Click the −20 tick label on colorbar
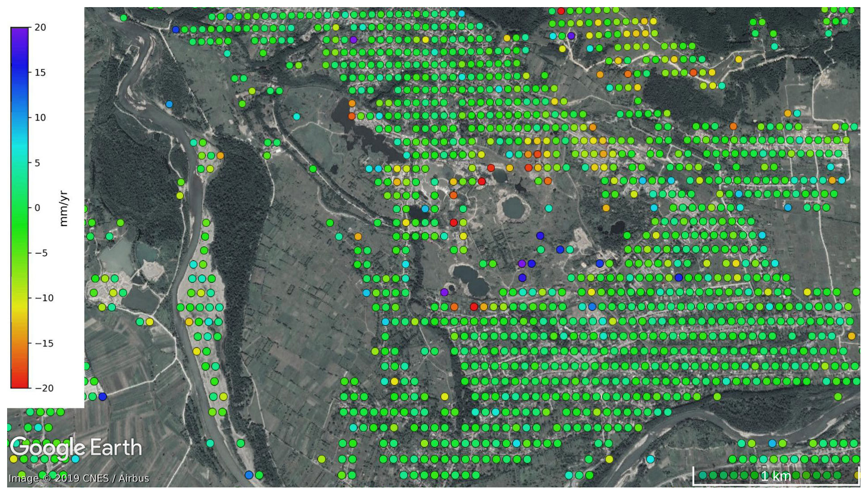The height and width of the screenshot is (495, 868). pyautogui.click(x=44, y=388)
